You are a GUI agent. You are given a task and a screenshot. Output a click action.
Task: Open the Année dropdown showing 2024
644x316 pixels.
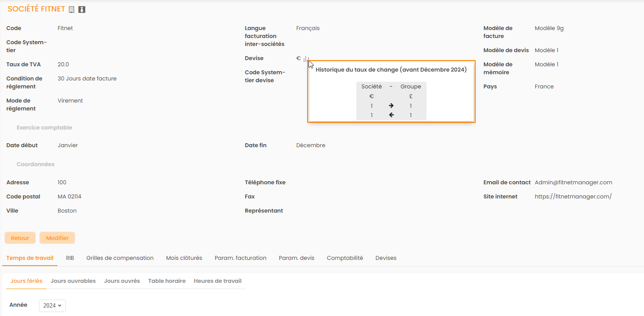pos(52,305)
